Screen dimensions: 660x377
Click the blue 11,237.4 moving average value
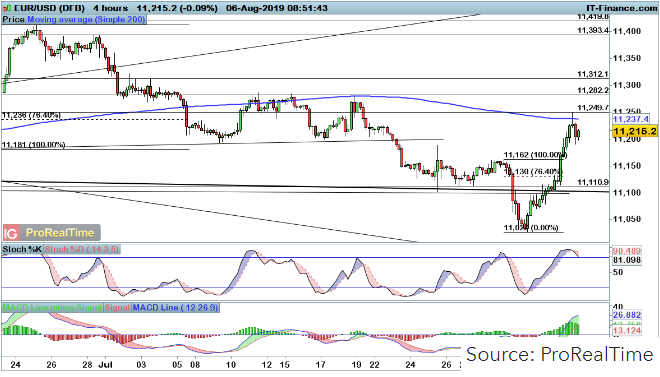pos(630,119)
